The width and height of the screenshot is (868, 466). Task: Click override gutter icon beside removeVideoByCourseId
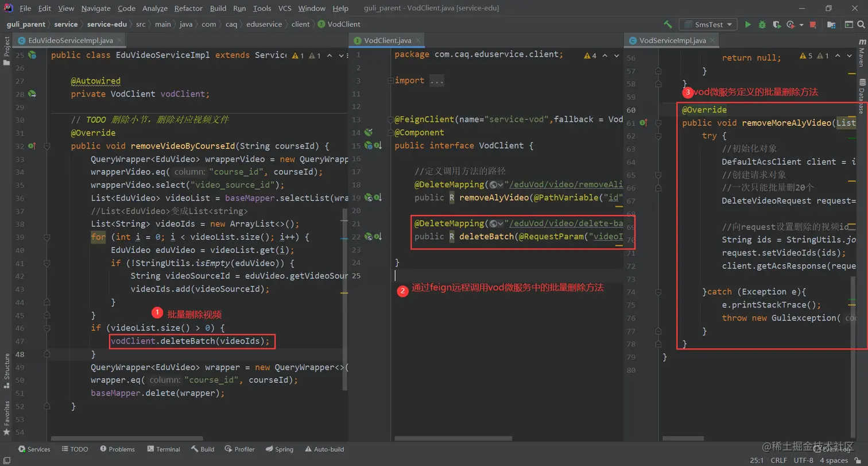click(32, 146)
